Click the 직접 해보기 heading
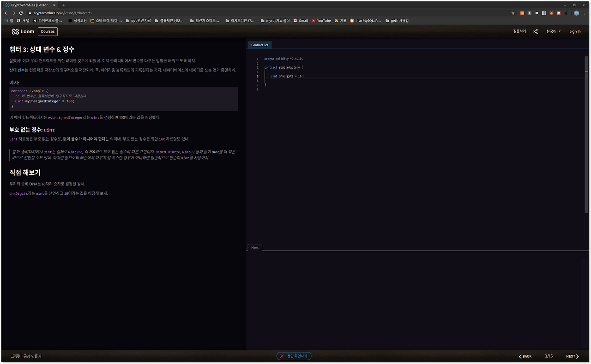591x364 pixels. 25,173
